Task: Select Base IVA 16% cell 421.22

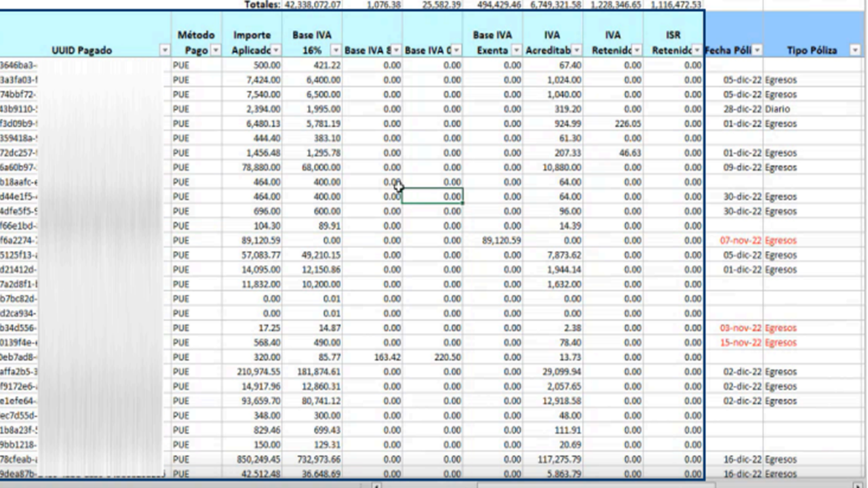Action: point(312,65)
